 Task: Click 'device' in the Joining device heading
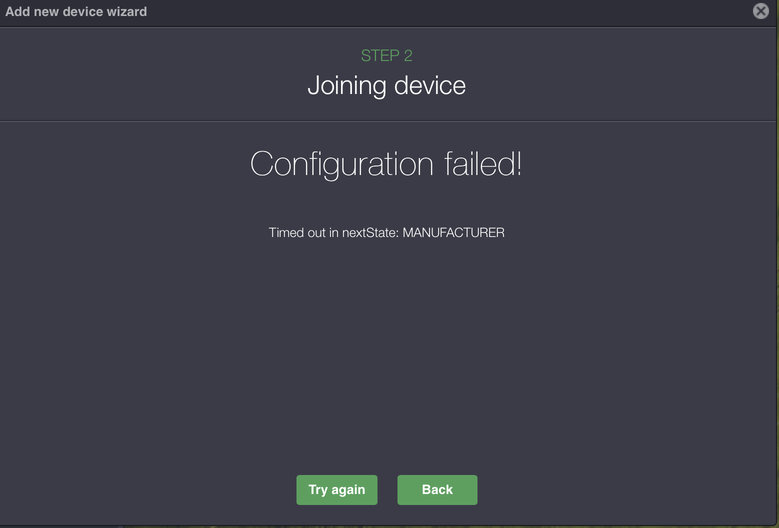pyautogui.click(x=430, y=85)
